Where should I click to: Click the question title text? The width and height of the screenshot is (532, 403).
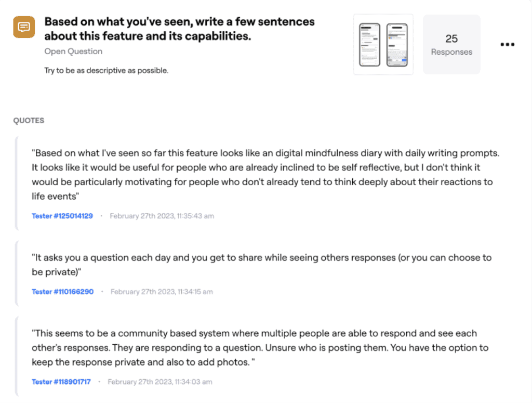pyautogui.click(x=180, y=29)
